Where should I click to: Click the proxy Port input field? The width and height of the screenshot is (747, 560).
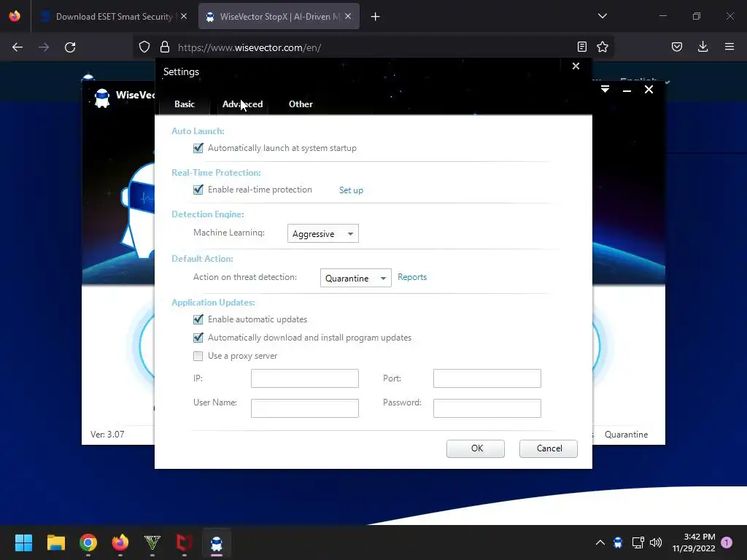[x=487, y=378]
